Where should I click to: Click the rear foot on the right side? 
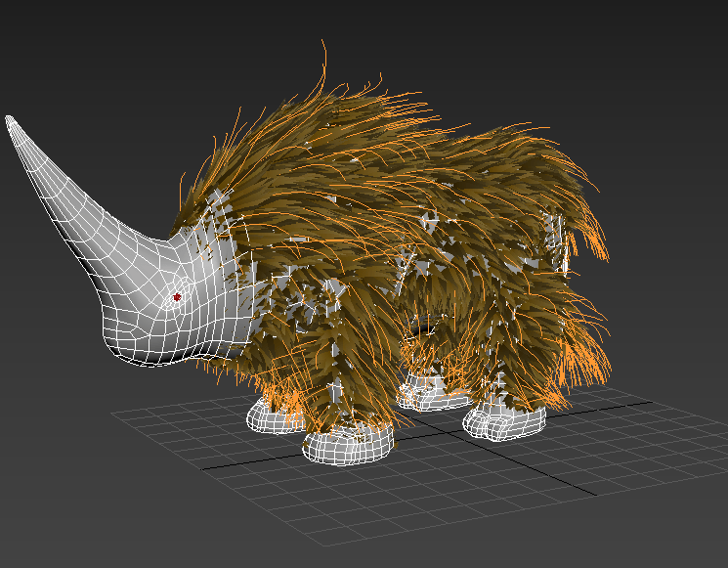[x=505, y=422]
